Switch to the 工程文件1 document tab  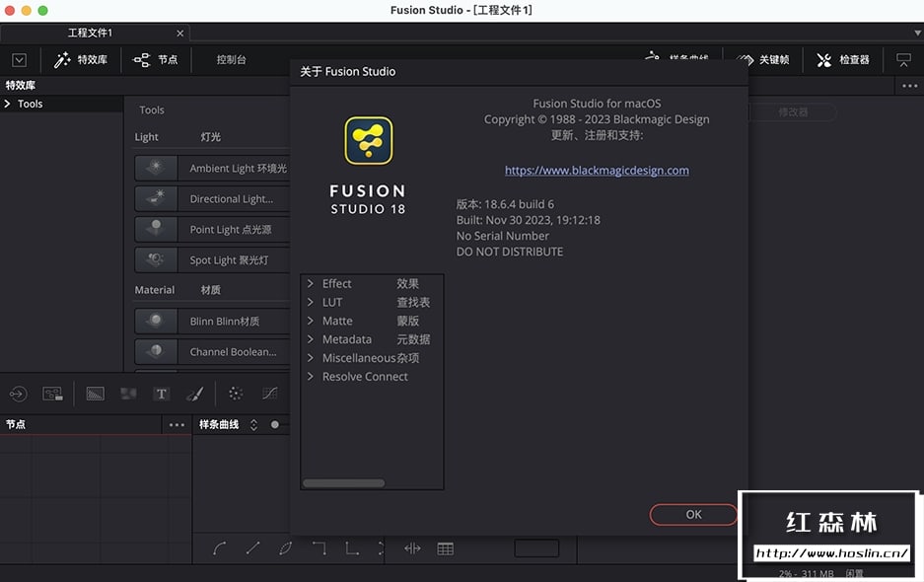[90, 33]
